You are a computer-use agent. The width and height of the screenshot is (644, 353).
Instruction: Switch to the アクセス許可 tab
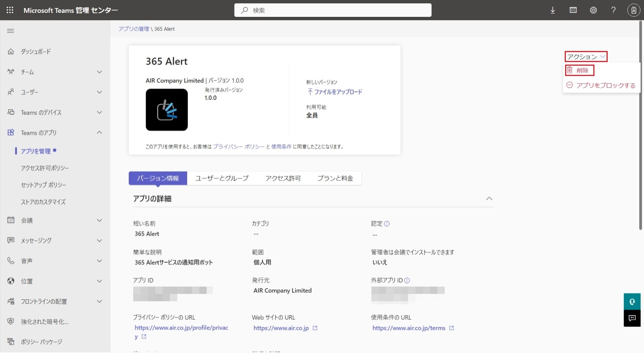pyautogui.click(x=283, y=178)
